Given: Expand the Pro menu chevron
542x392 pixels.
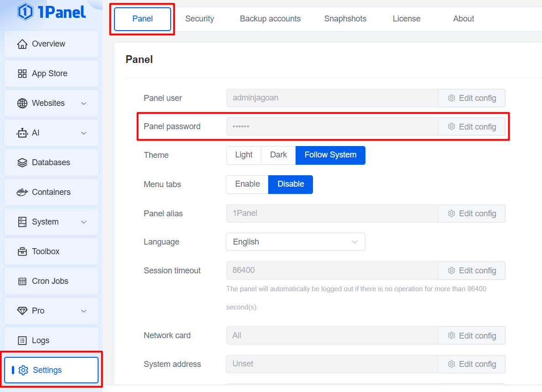Looking at the screenshot, I should (83, 311).
